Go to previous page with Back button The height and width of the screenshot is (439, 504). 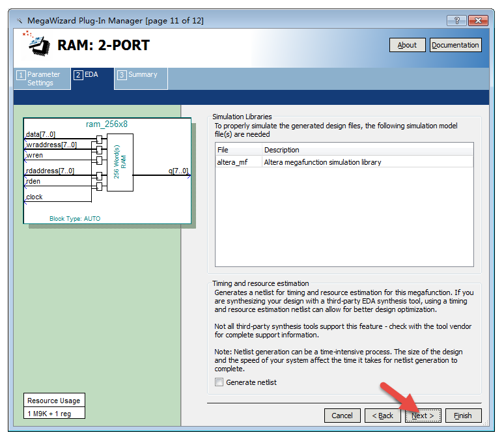coord(382,416)
